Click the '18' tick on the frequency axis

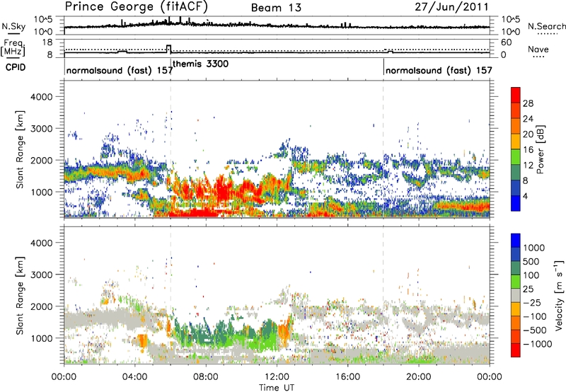pos(47,42)
